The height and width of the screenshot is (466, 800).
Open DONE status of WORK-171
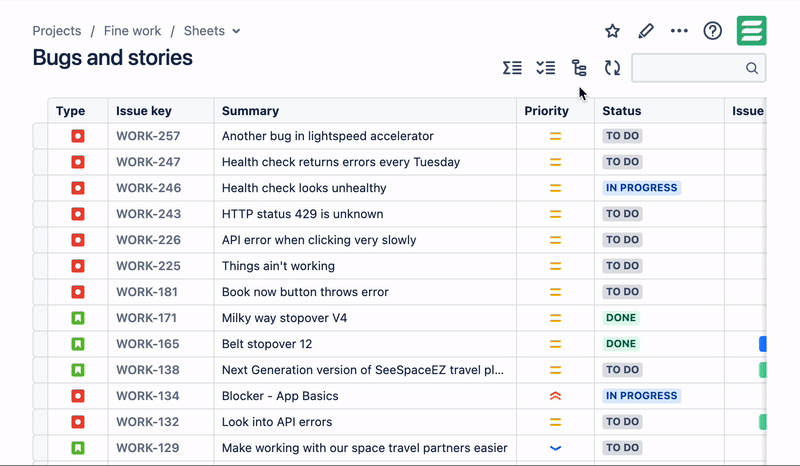(621, 318)
